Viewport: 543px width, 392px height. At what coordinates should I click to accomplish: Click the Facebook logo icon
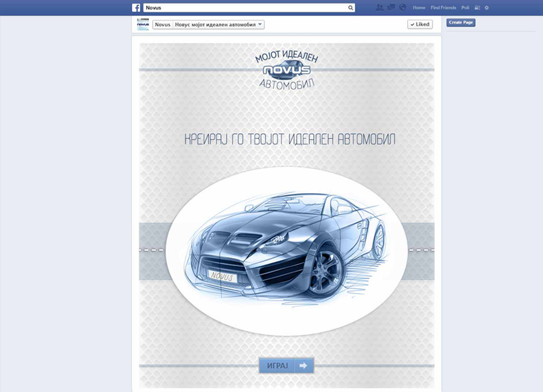[x=136, y=8]
